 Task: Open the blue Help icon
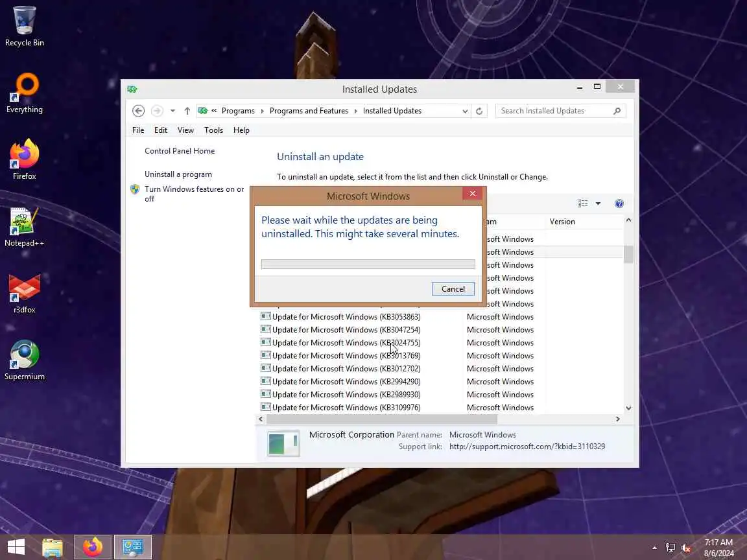tap(619, 204)
